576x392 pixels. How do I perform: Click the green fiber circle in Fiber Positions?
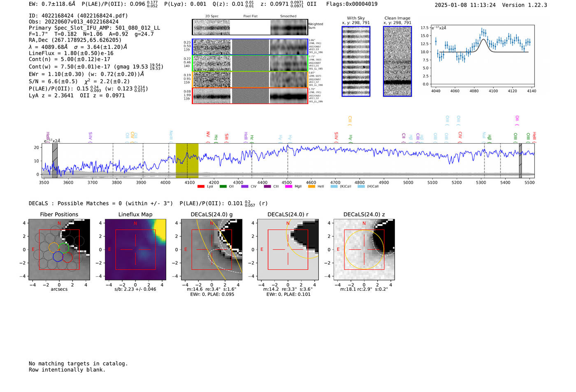[64, 248]
